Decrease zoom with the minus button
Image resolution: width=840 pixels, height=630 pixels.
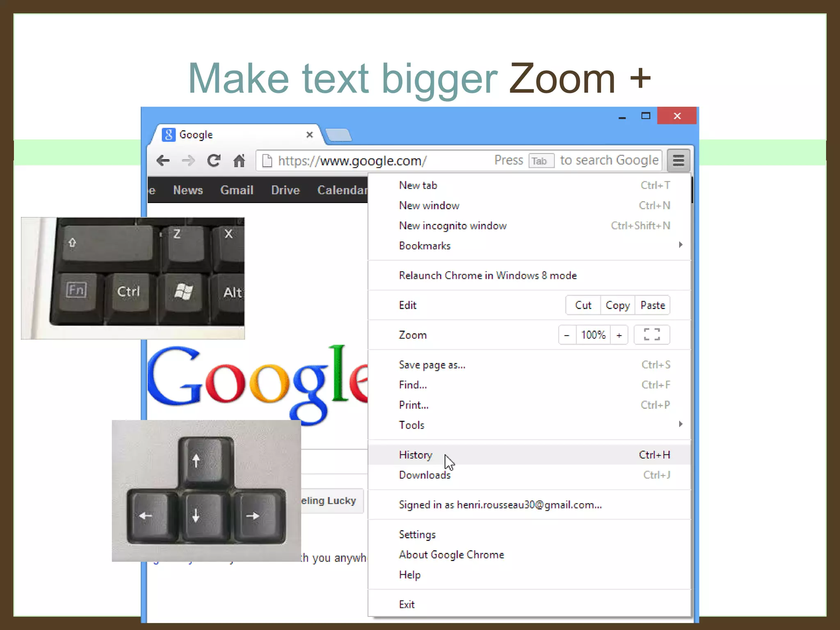pos(567,335)
